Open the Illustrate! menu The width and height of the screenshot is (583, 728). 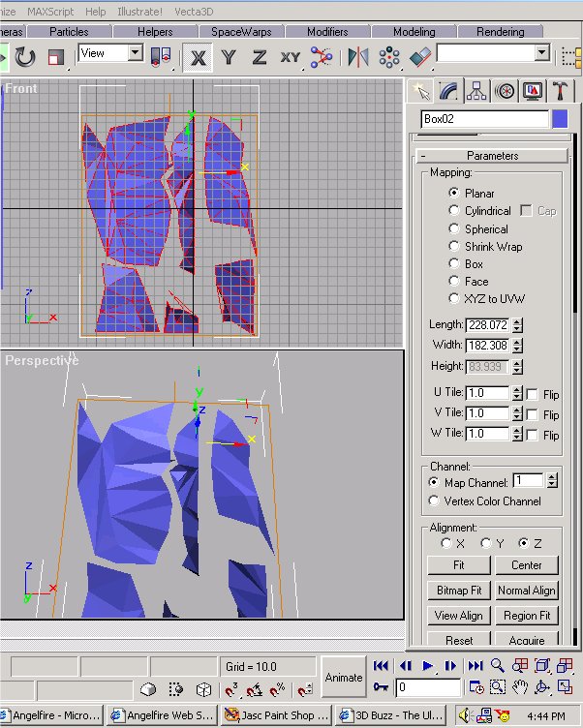coord(140,12)
